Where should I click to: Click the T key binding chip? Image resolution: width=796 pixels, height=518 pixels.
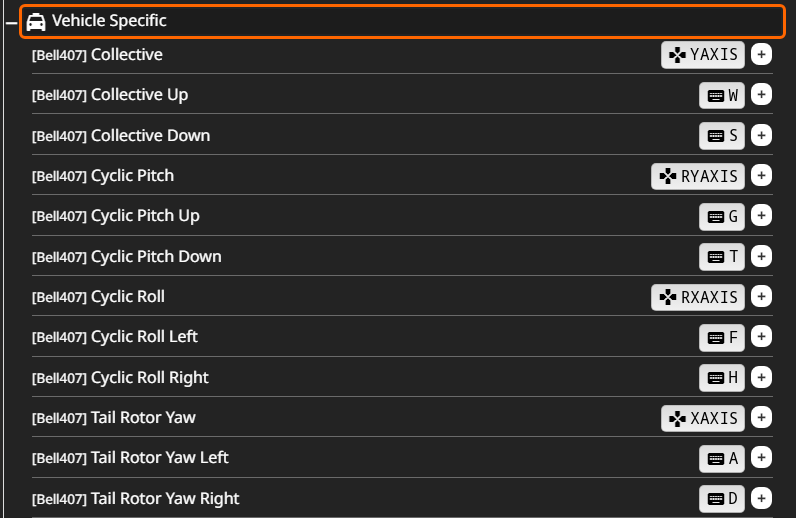tap(722, 257)
